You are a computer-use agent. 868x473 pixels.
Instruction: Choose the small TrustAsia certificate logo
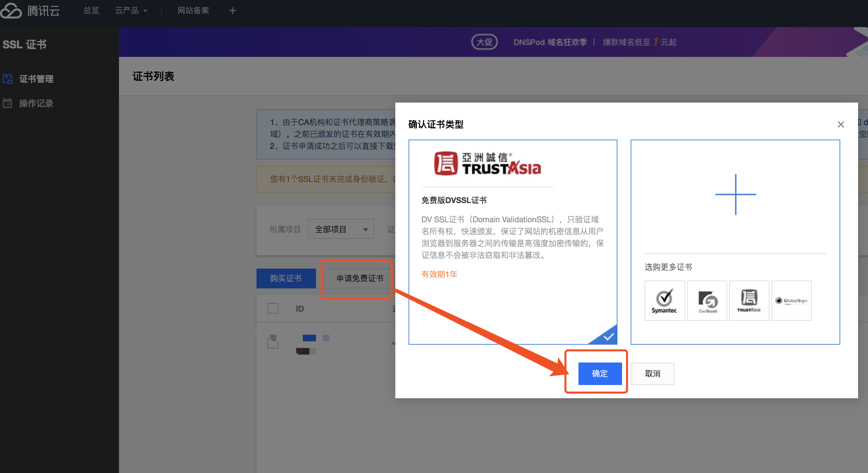[749, 301]
